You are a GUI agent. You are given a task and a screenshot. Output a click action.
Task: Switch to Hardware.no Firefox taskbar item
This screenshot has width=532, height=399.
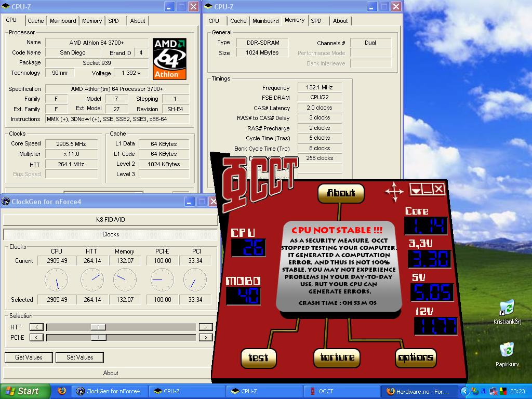pyautogui.click(x=419, y=391)
